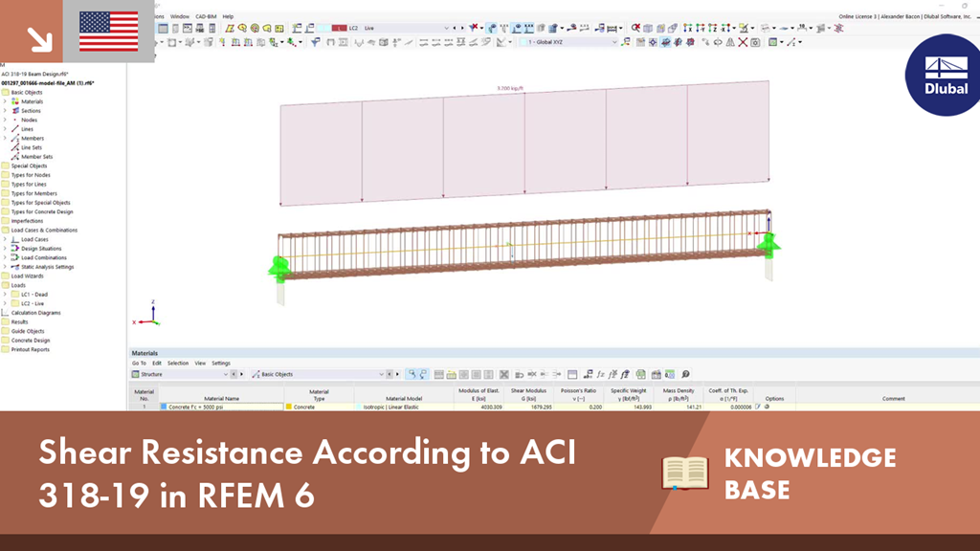
Task: Select Static Analysis Settings in the tree
Action: (48, 267)
